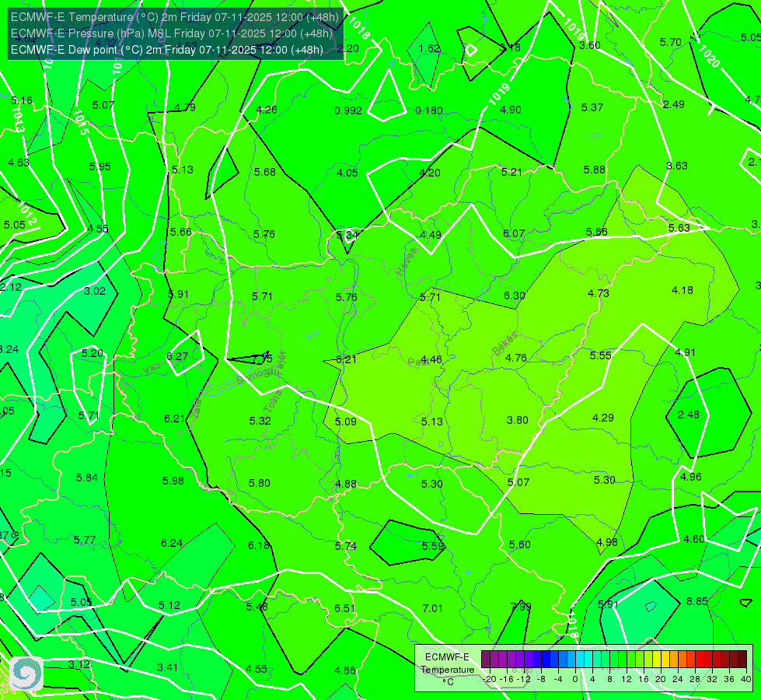Click the Heves region label

[x=407, y=262]
